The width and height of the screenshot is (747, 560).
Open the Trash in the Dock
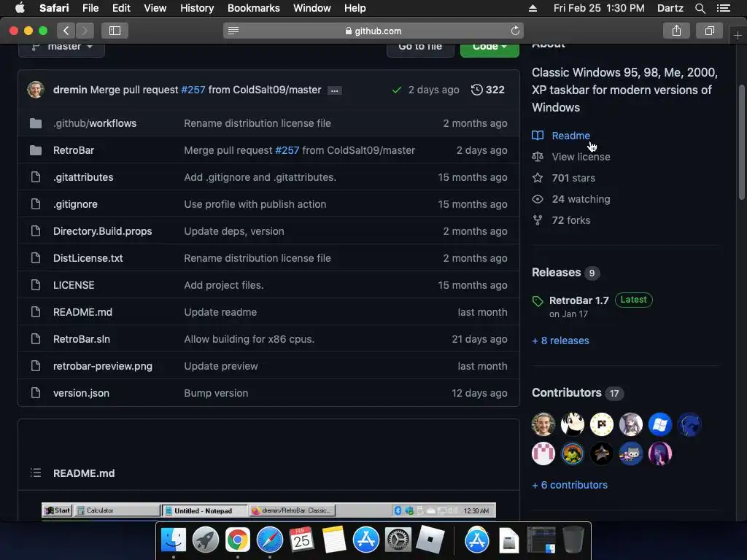pos(573,540)
